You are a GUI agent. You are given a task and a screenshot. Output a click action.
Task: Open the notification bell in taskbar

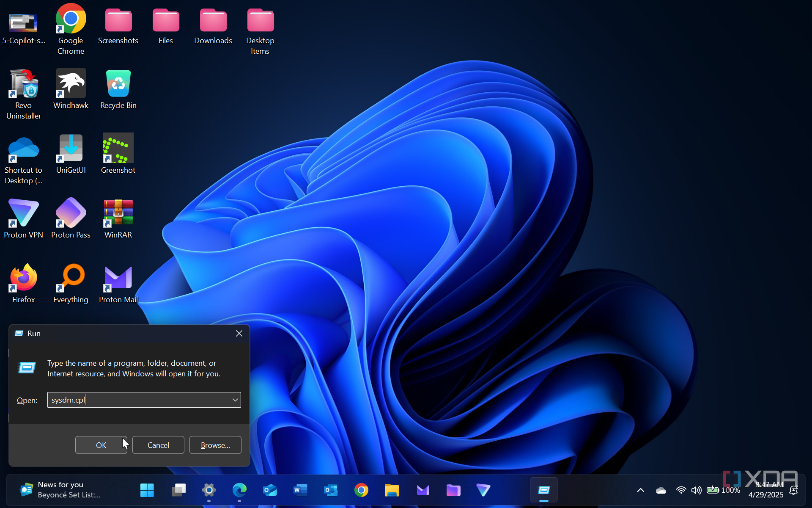coord(794,490)
